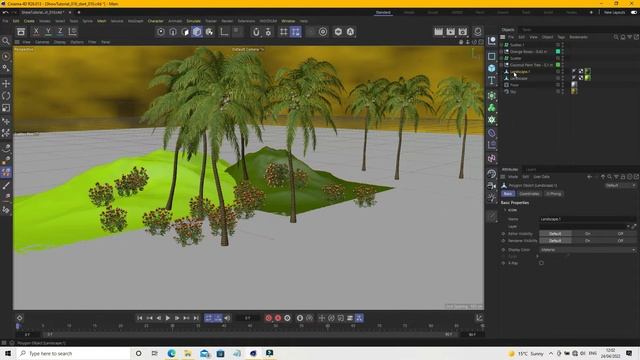The width and height of the screenshot is (640, 360).
Task: Set Renderer Visibility to Off
Action: click(x=620, y=241)
